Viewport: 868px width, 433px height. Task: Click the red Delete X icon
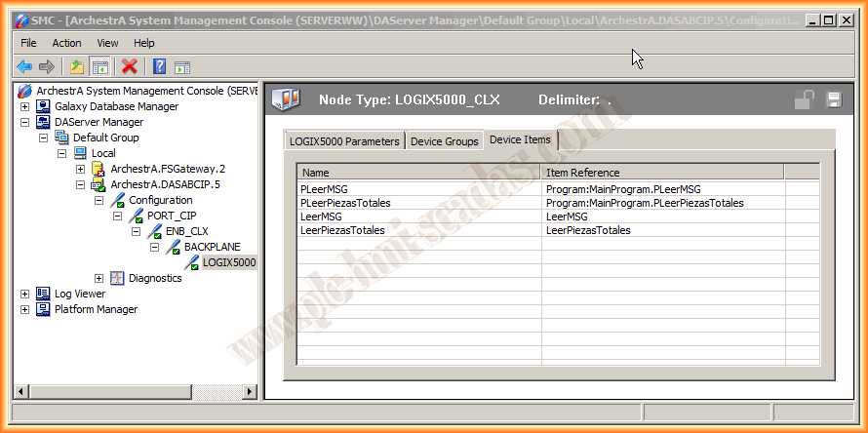click(129, 66)
